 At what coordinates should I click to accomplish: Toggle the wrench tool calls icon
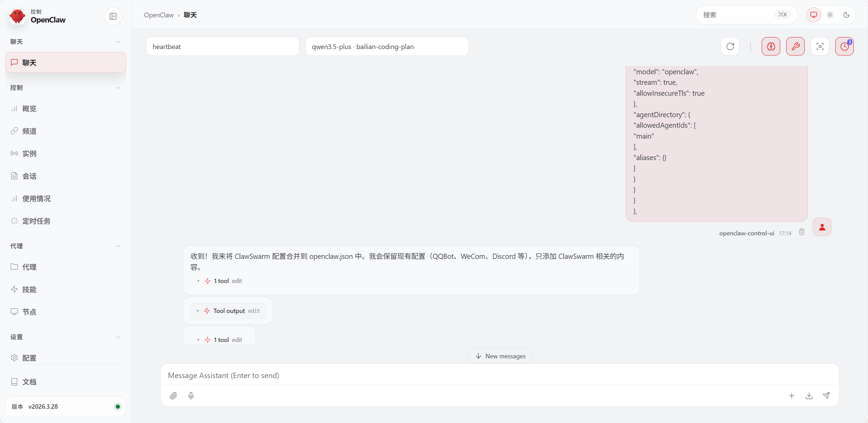[x=795, y=47]
